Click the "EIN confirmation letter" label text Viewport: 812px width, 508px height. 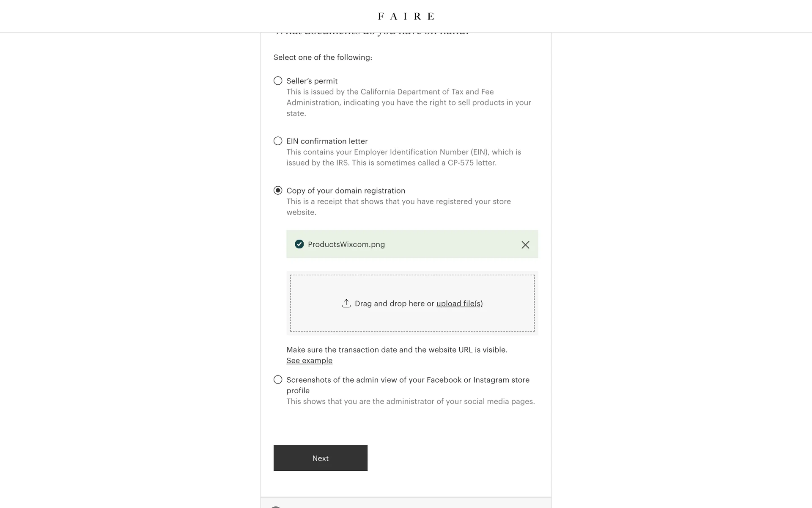[327, 141]
